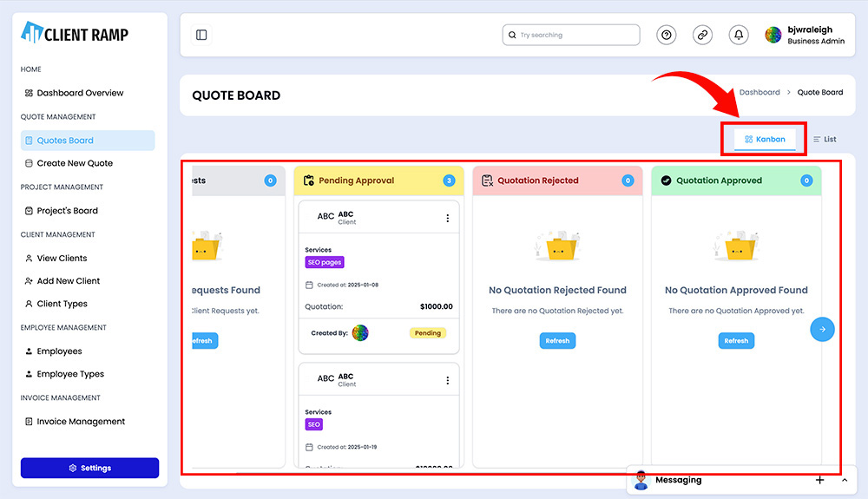868x499 pixels.
Task: Refresh the Quotation Approved column
Action: (736, 341)
